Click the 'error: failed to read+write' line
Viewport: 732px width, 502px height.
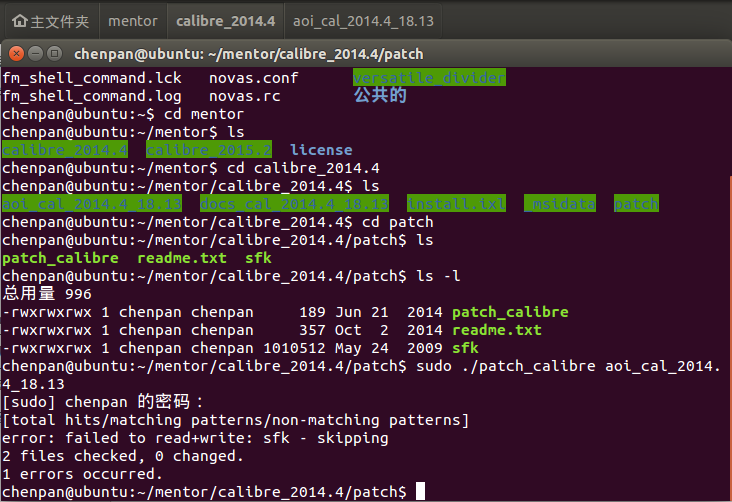point(195,438)
